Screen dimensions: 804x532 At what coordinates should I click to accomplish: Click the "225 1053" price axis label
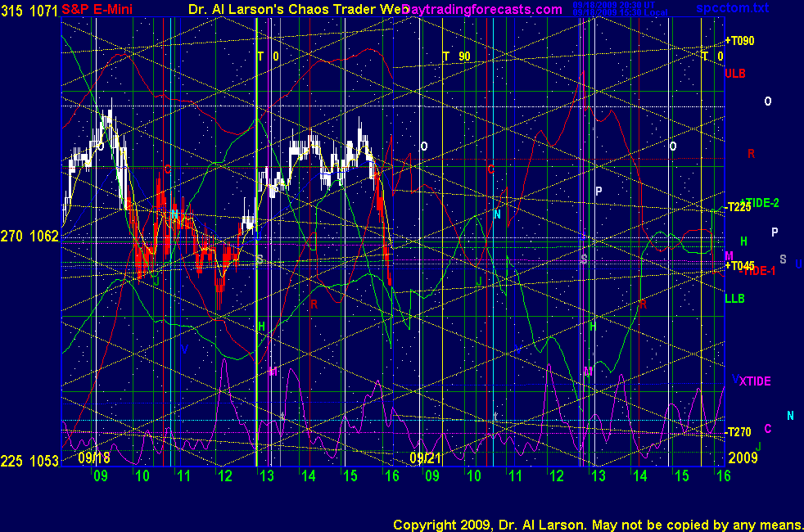(x=29, y=462)
